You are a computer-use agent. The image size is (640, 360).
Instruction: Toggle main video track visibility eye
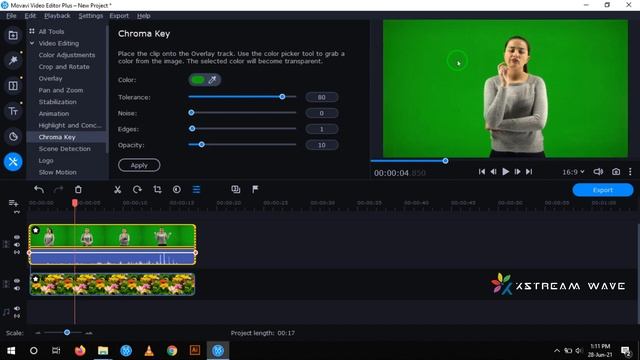[17, 281]
